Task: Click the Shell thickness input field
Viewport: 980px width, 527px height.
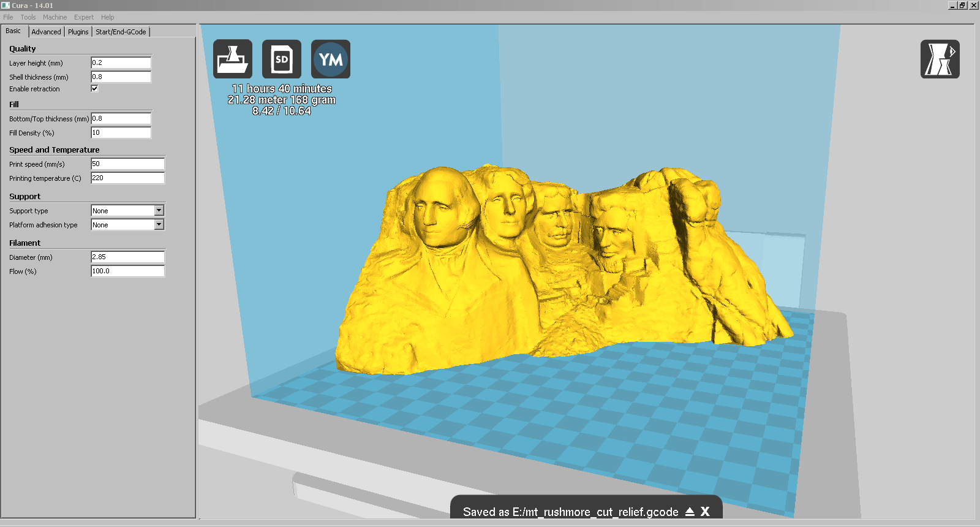Action: (121, 77)
